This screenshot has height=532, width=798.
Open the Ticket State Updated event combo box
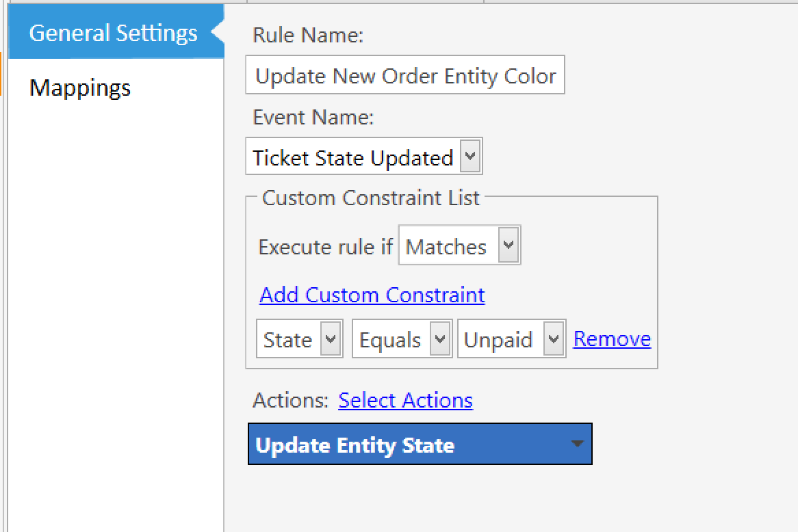pyautogui.click(x=364, y=156)
